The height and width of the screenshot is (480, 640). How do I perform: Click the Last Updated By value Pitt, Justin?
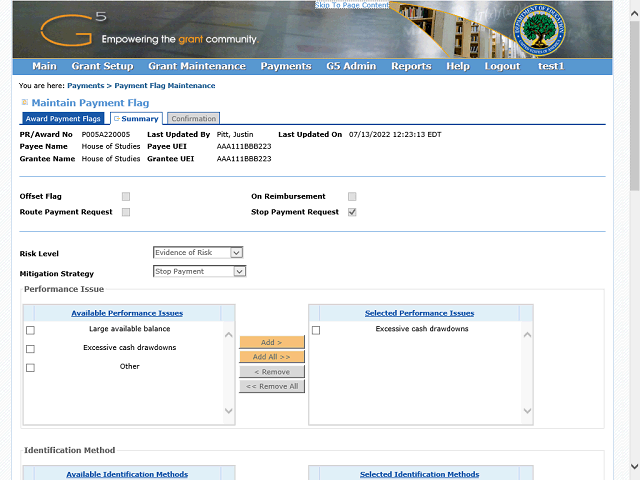(x=235, y=134)
